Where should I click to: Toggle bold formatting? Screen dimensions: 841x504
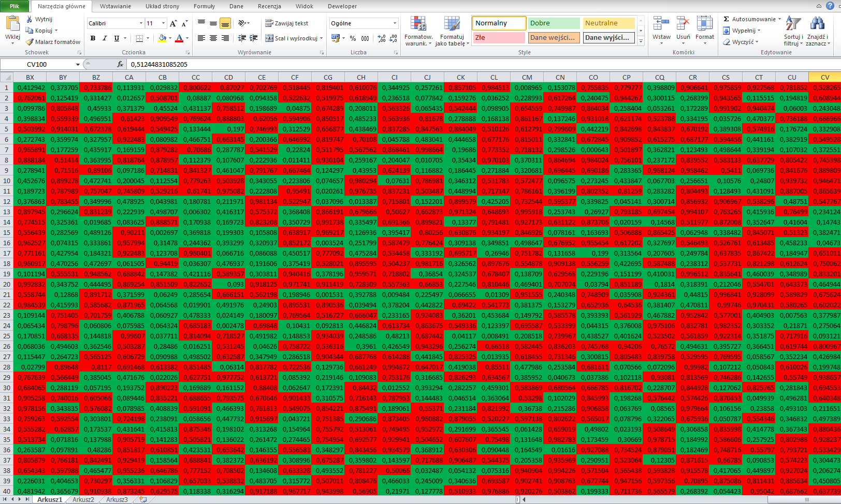click(x=93, y=38)
